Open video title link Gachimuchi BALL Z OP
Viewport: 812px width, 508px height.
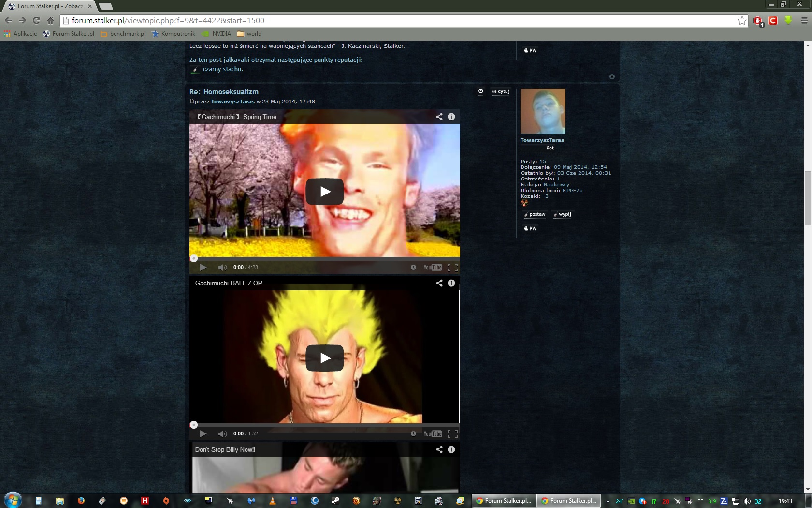(x=229, y=283)
